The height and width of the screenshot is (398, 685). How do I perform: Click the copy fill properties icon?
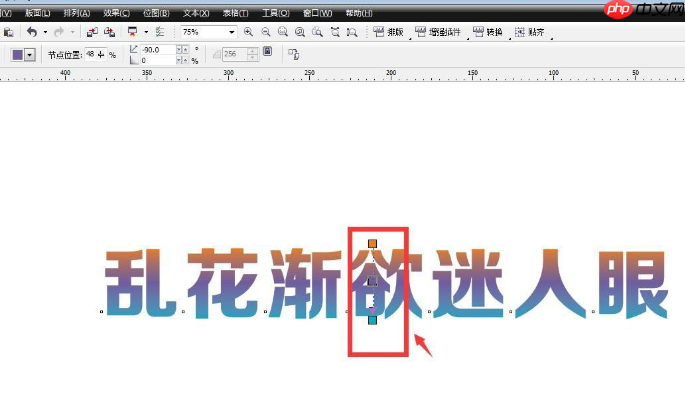point(294,54)
